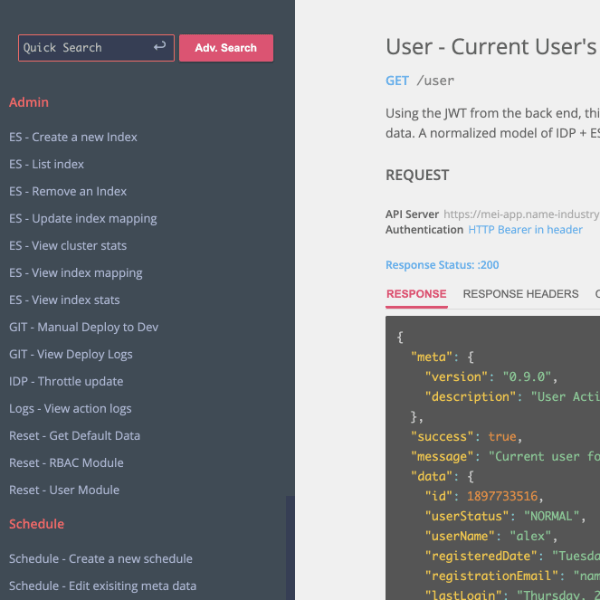Open Schedule - Create a new schedule

(x=101, y=559)
